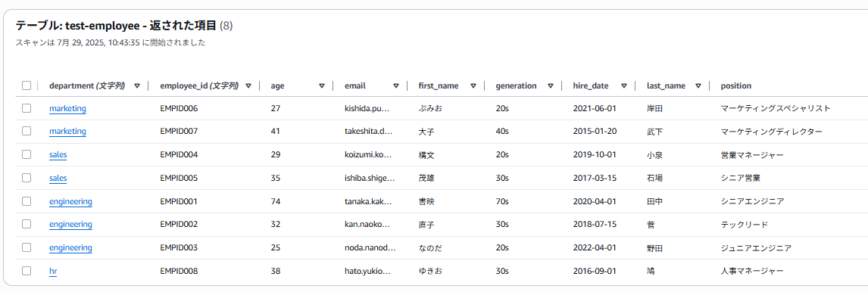Screen dimensions: 868x292
Task: Click position シニアエンジニア
Action: 752,201
